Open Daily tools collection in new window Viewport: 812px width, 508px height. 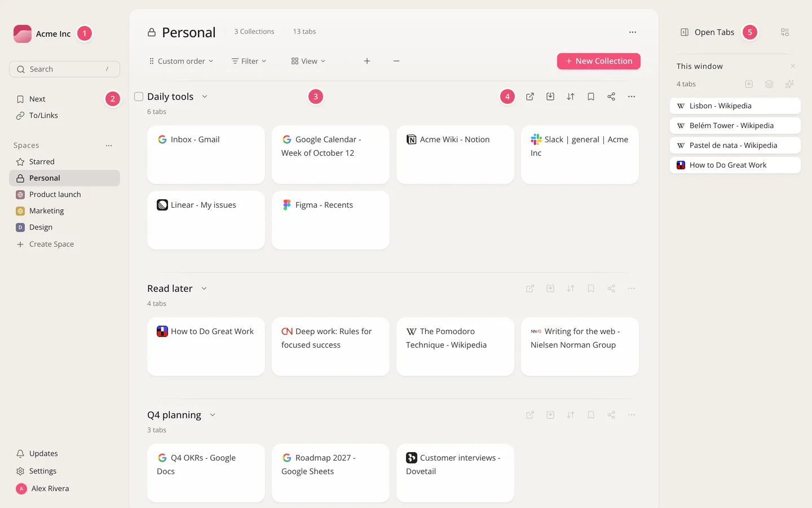click(x=530, y=97)
